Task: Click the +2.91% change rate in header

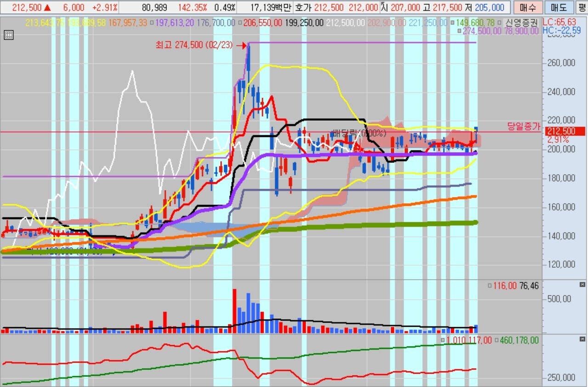Action: tap(105, 8)
